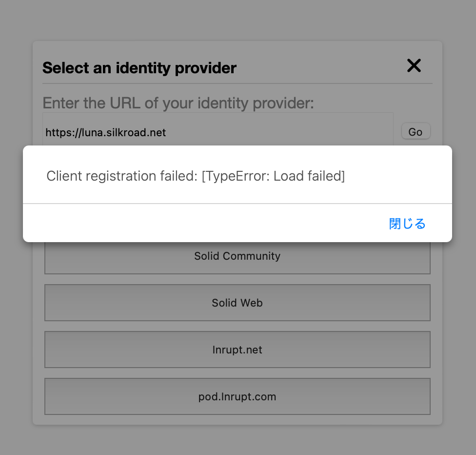Select the Solid Web provider option

click(238, 303)
